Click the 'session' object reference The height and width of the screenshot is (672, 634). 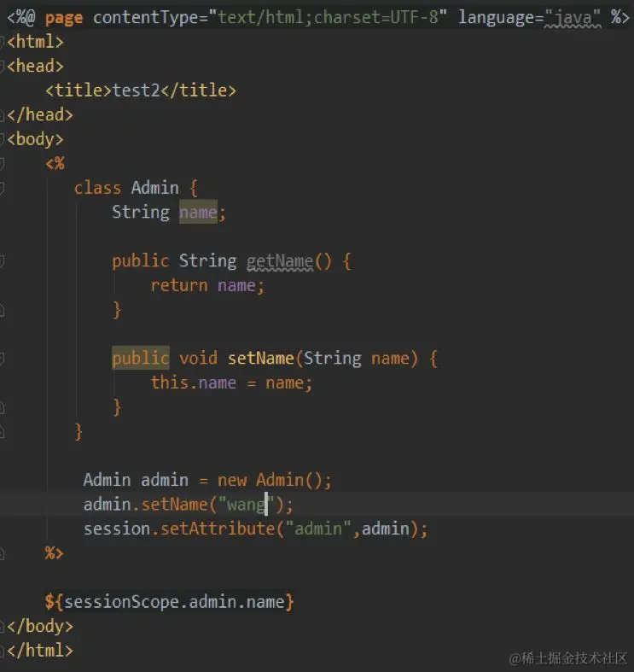point(117,529)
